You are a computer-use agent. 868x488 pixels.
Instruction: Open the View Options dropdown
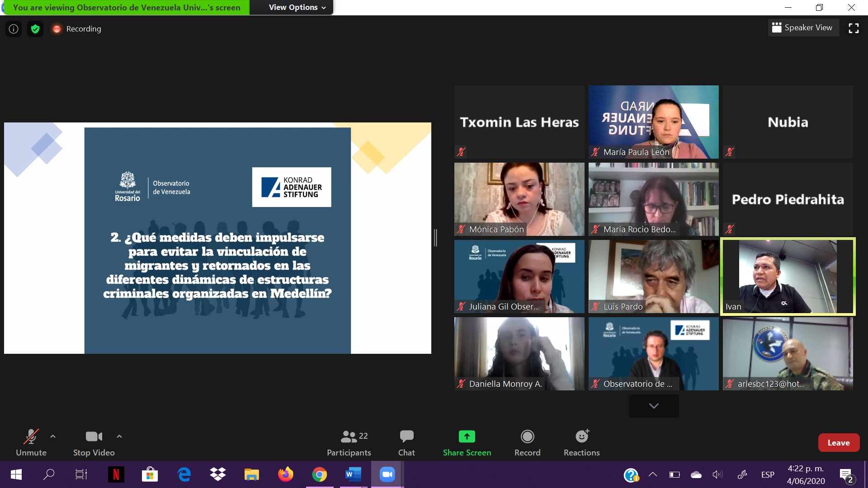(297, 7)
